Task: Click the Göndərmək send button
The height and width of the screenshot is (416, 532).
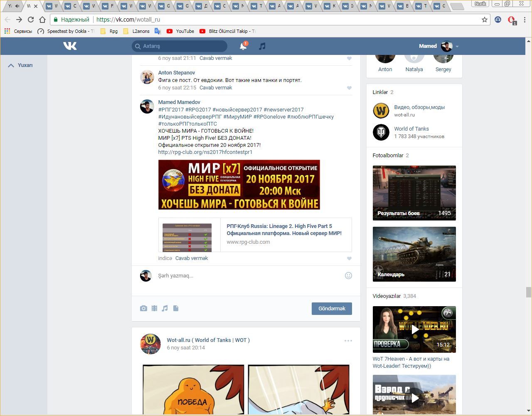Action: (332, 308)
